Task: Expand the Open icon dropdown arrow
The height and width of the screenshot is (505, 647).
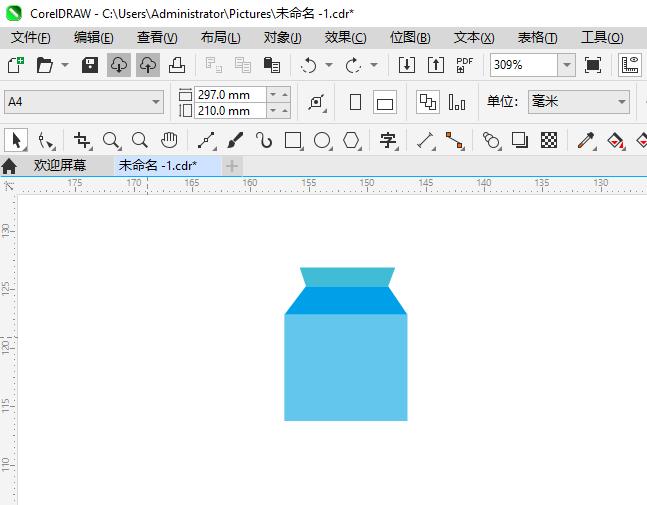Action: tap(65, 65)
